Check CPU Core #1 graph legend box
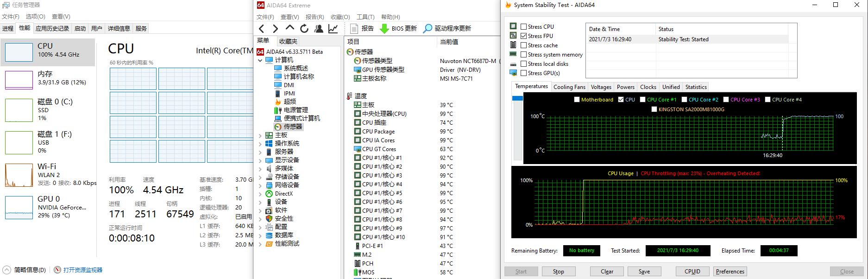 (642, 100)
